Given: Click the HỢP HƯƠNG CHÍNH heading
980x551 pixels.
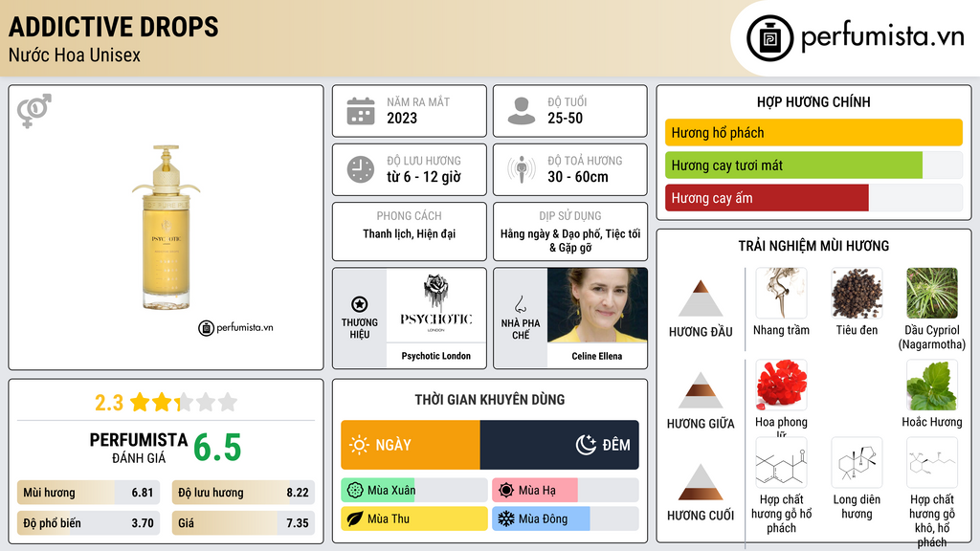Looking at the screenshot, I should pos(813,101).
